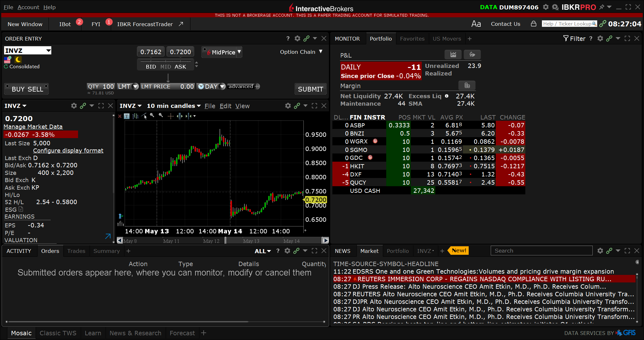Open the feedback chat bubble icon
Screen dimensions: 644x340
(x=555, y=7)
